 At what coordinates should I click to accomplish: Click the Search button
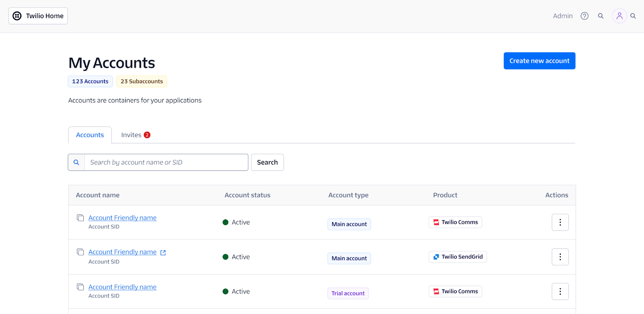[267, 162]
